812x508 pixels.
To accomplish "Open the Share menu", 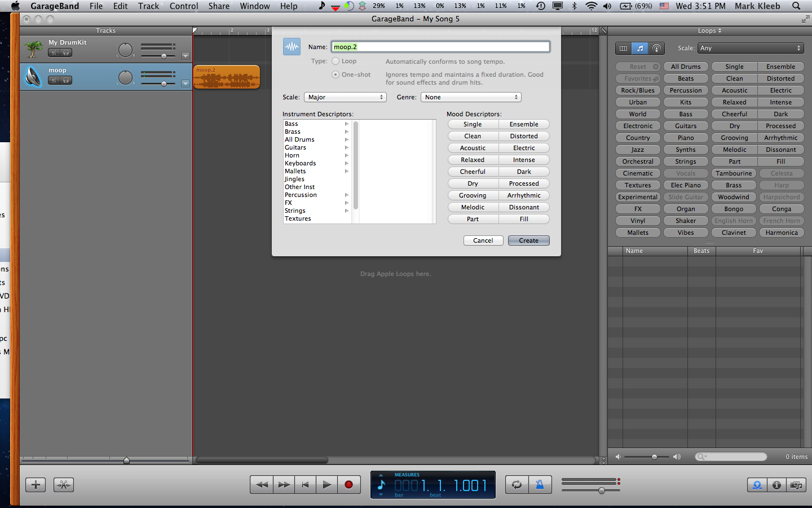I will pos(219,6).
